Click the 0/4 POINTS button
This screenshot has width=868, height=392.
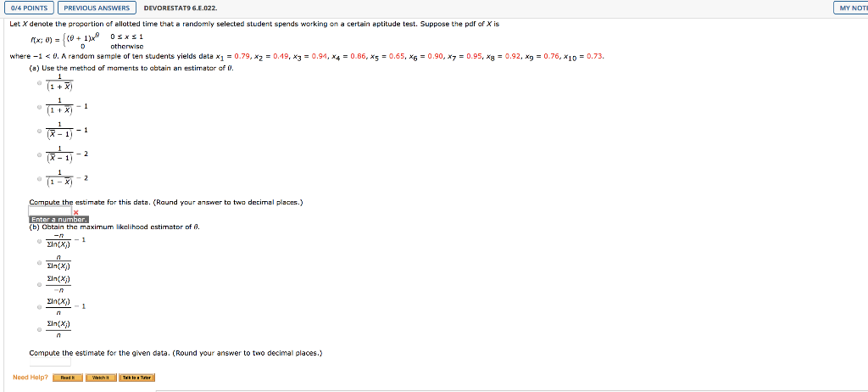click(29, 8)
